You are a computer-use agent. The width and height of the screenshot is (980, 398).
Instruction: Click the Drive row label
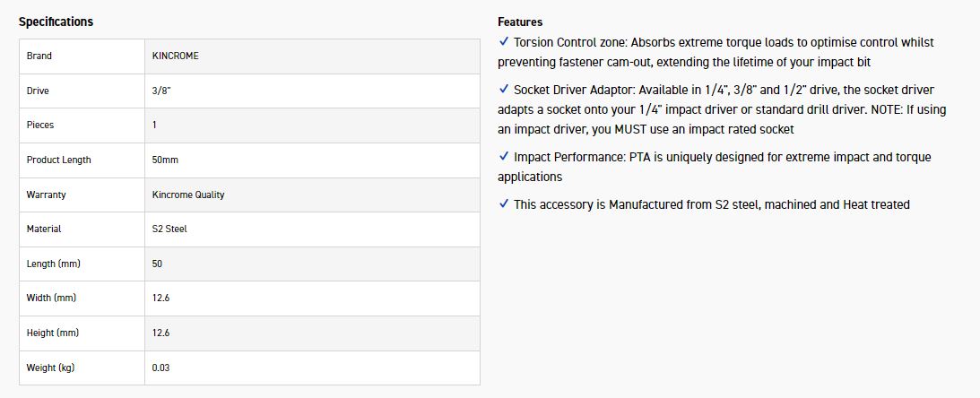point(39,91)
